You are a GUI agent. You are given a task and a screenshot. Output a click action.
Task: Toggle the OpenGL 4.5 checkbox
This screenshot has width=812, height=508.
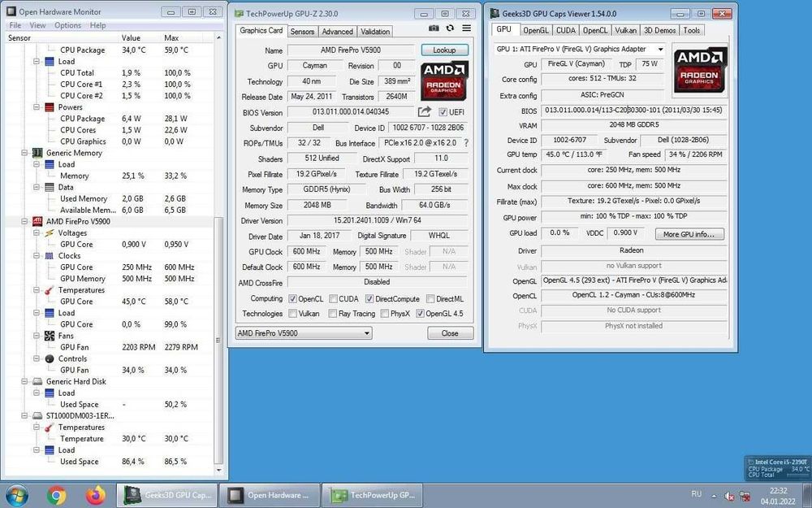[420, 314]
